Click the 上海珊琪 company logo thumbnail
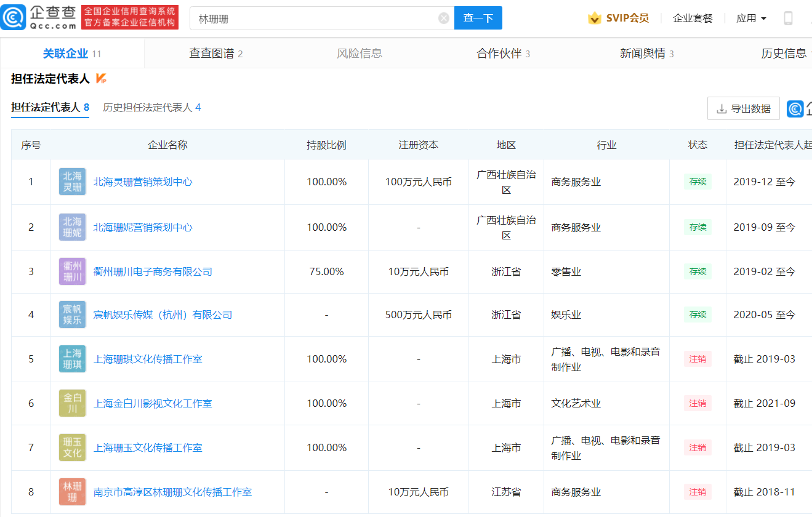Screen dimensions: 812x517 coord(73,359)
